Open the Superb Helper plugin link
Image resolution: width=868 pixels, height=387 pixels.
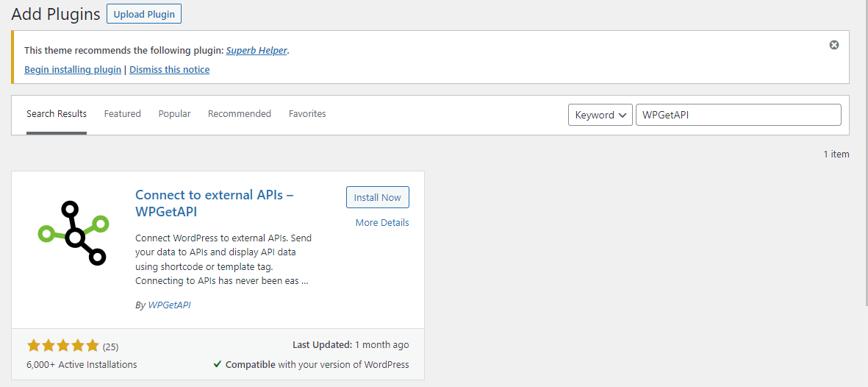pos(257,51)
